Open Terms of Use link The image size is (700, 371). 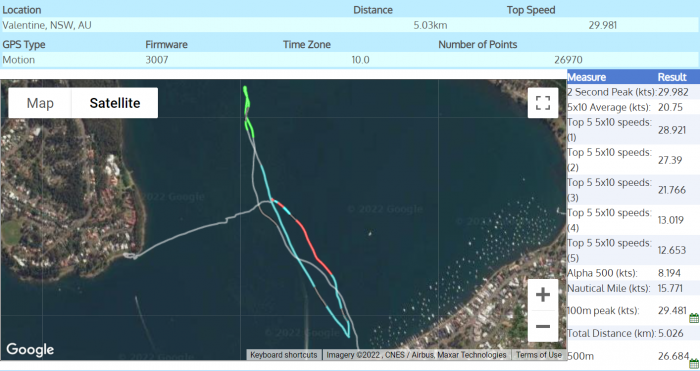point(539,355)
